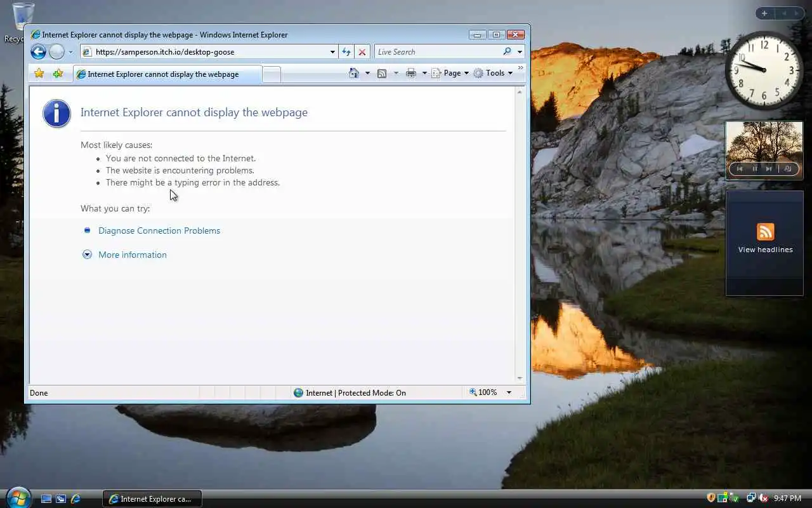Open the Page menu

click(450, 73)
